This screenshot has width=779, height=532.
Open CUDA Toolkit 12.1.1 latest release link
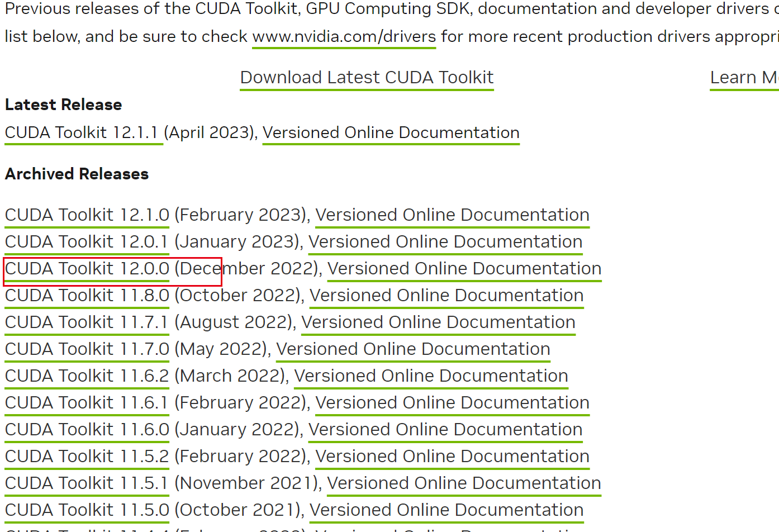(84, 133)
